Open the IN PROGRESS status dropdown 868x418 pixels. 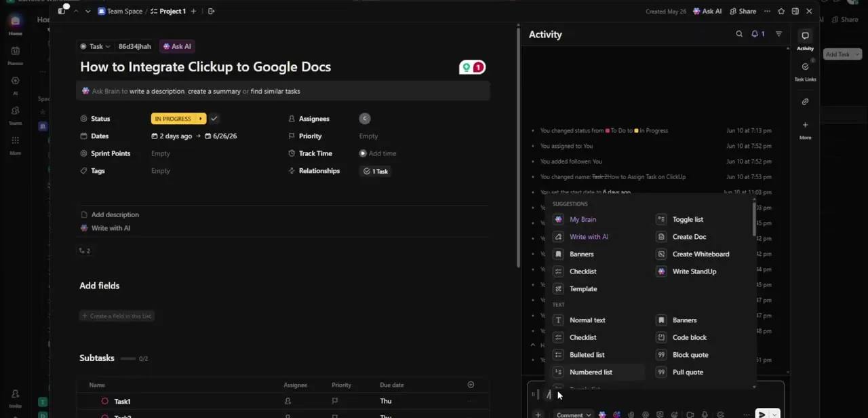pyautogui.click(x=174, y=119)
